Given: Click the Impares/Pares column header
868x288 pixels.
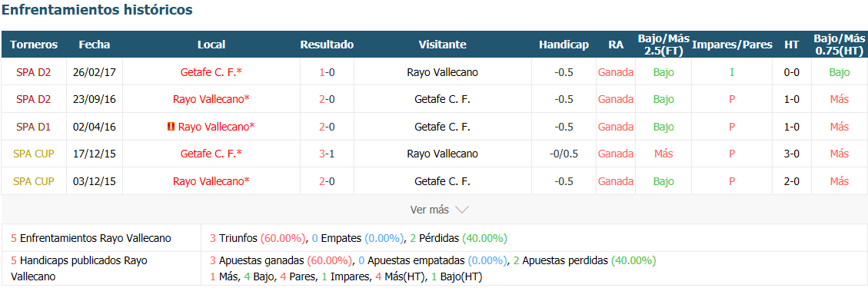Looking at the screenshot, I should tap(732, 45).
